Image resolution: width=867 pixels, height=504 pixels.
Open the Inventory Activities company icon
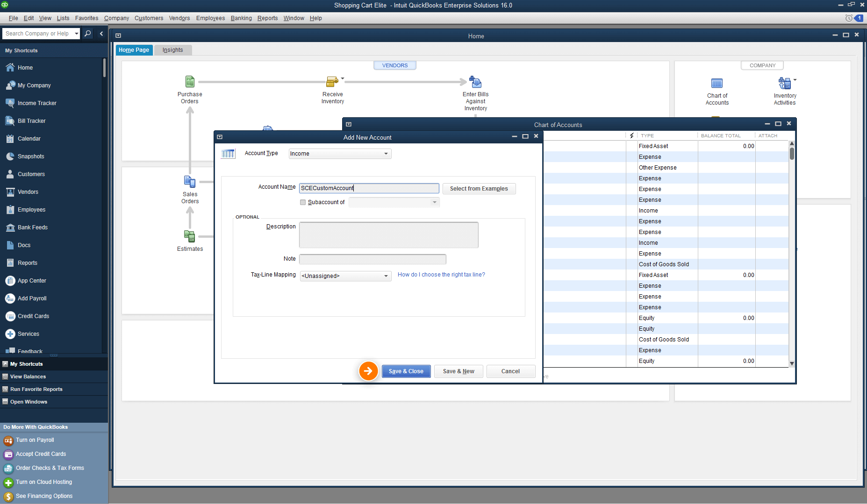(x=784, y=83)
